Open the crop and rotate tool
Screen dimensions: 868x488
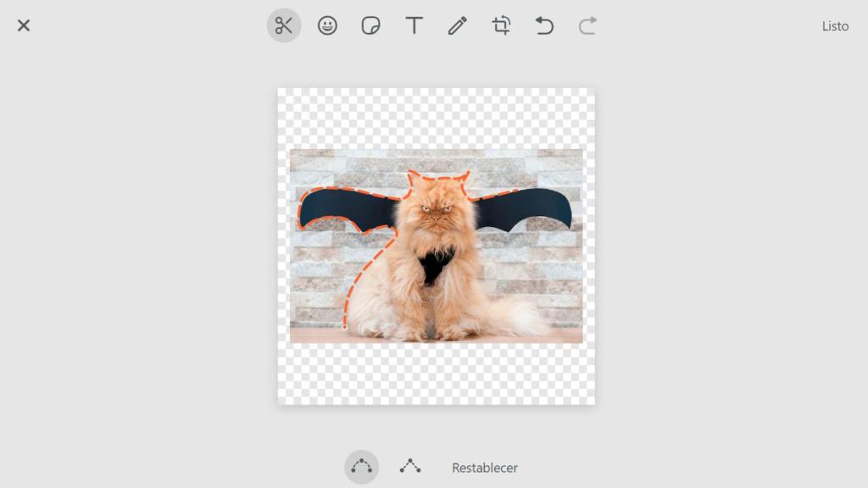(501, 25)
